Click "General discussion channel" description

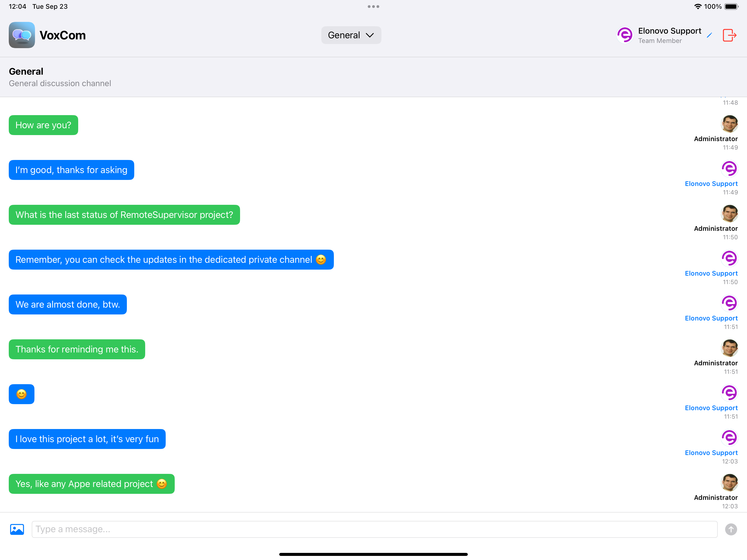(60, 83)
